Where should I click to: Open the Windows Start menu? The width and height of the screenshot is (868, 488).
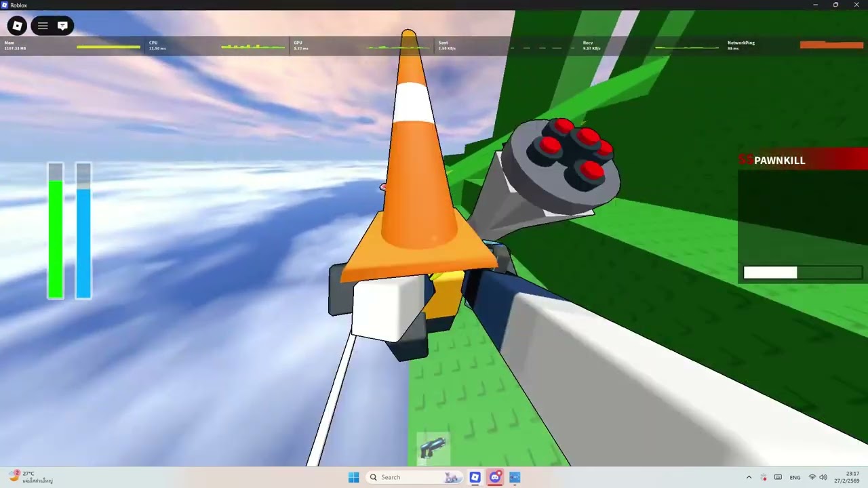point(353,477)
